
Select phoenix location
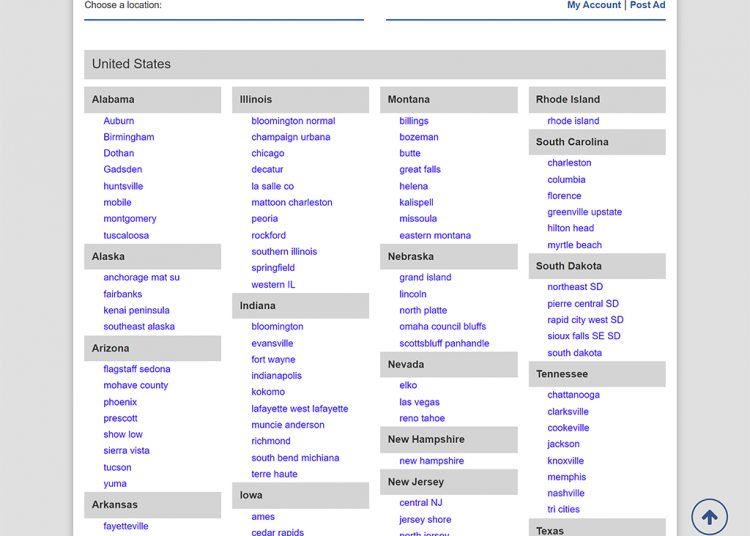click(120, 403)
